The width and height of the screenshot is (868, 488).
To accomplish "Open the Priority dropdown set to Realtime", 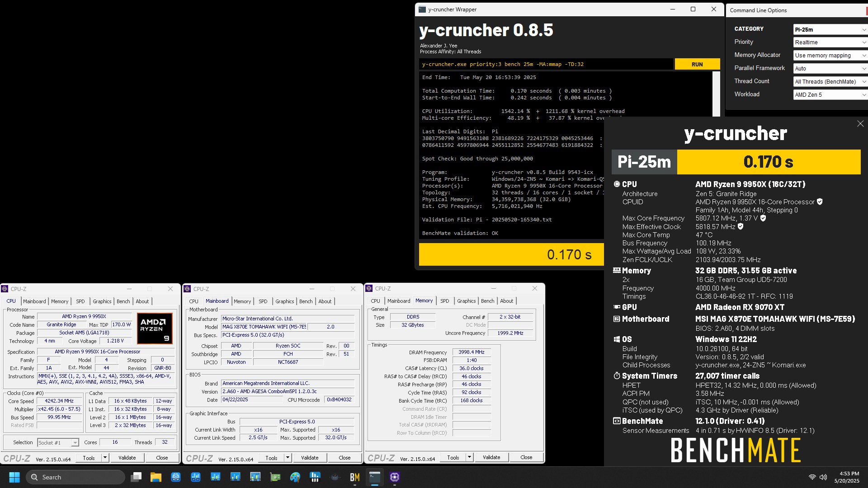I will pos(830,42).
